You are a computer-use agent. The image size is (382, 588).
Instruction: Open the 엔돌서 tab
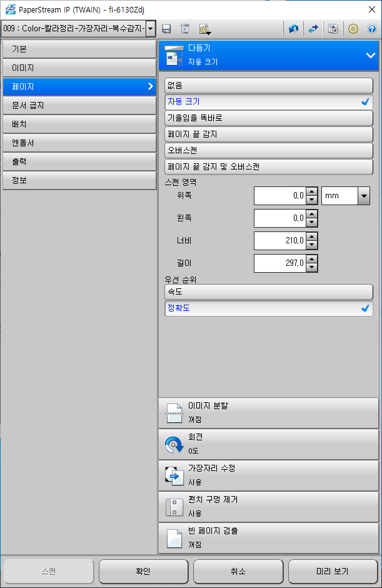tap(79, 143)
